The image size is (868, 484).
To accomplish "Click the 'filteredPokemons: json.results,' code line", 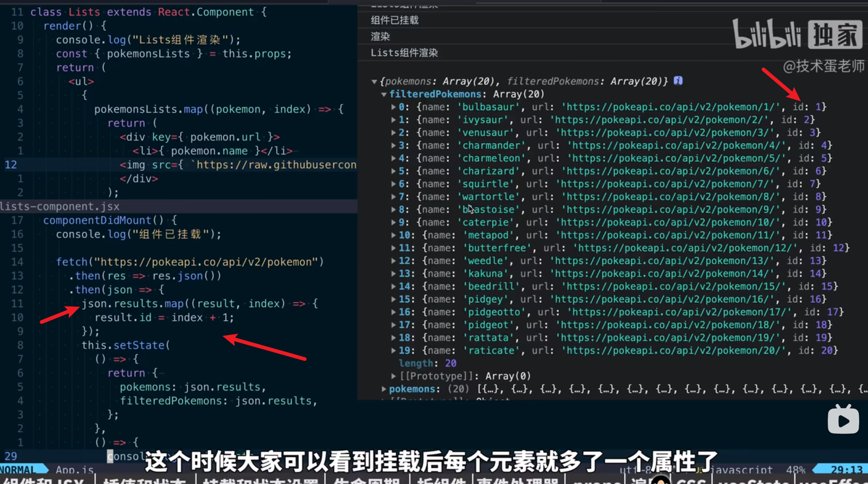I will 219,401.
